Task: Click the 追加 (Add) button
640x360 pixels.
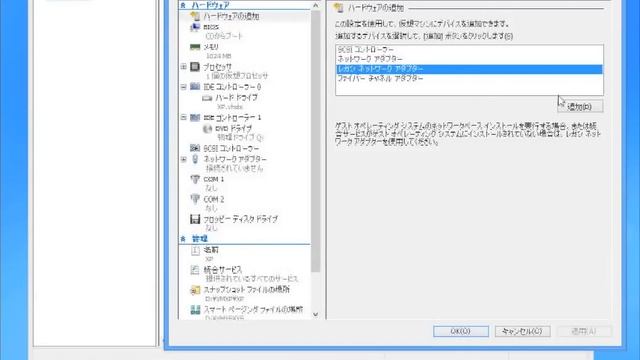Action: click(x=580, y=107)
